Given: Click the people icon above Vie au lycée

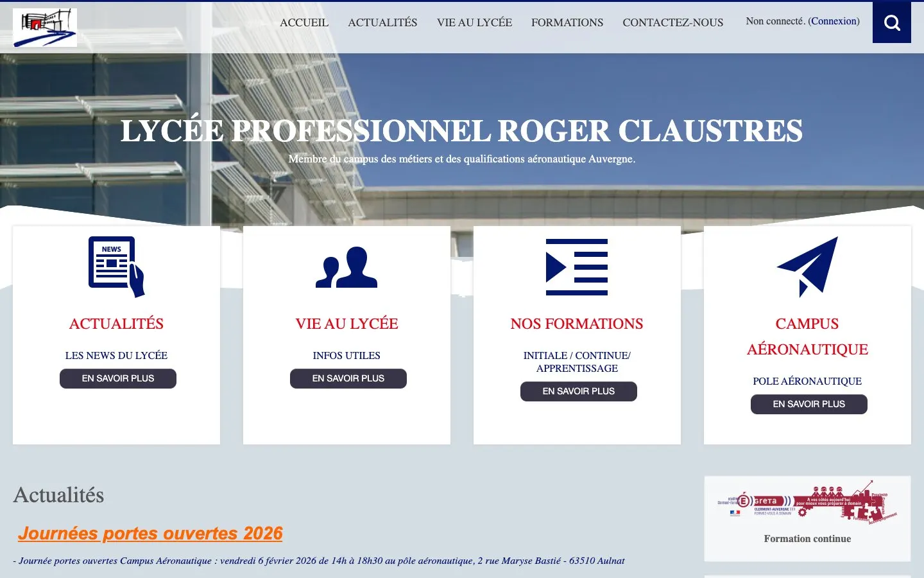Looking at the screenshot, I should pos(346,267).
